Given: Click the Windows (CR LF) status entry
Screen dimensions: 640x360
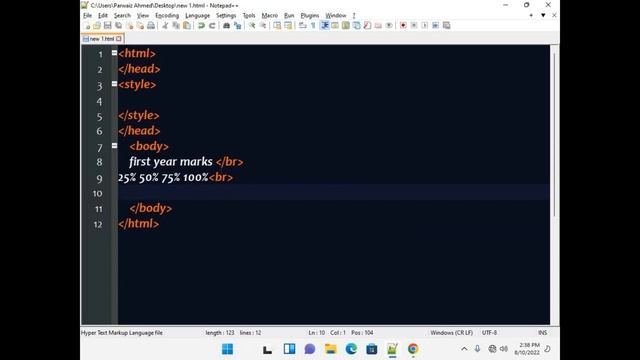Looking at the screenshot, I should (451, 333).
